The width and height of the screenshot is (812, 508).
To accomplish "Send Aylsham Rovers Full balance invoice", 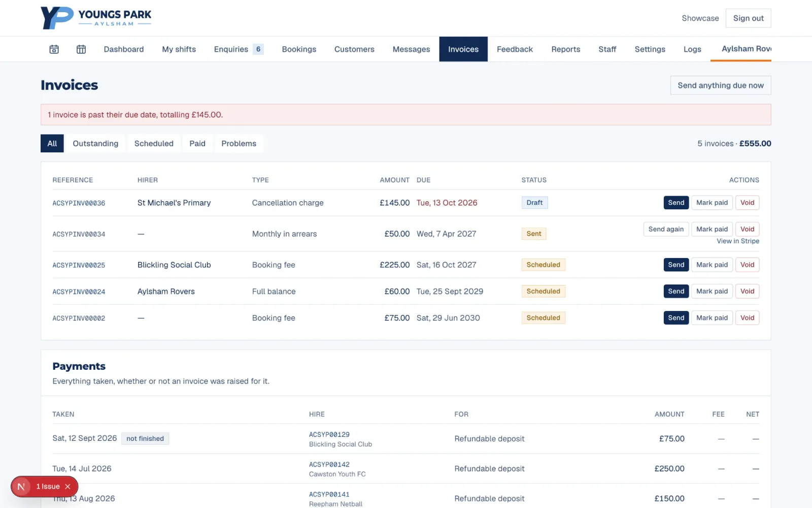I will (x=676, y=291).
